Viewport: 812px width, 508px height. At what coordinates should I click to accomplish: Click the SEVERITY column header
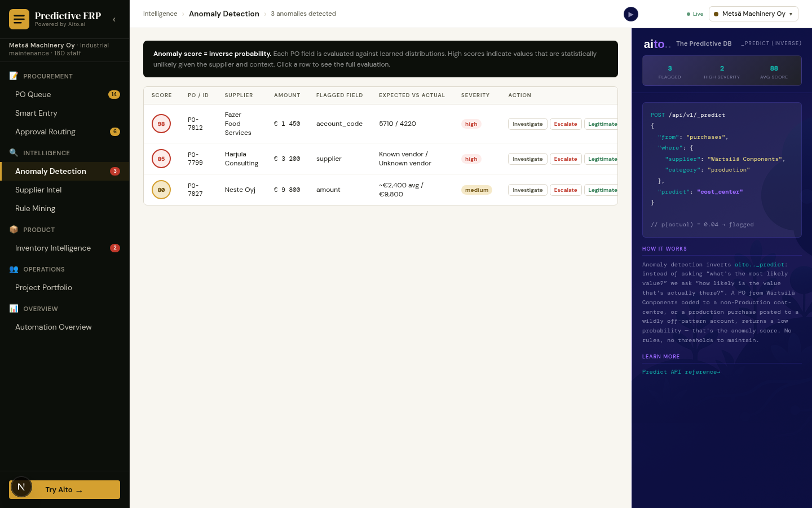tap(475, 95)
